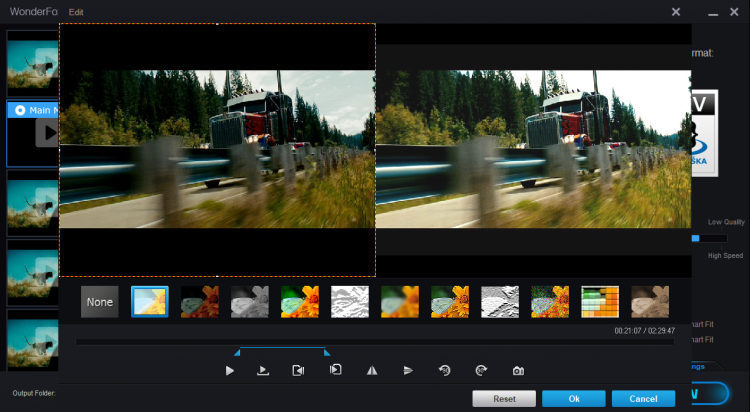Screen dimensions: 750x412
Task: Select the grayscale effect thumbnail
Action: pyautogui.click(x=249, y=302)
